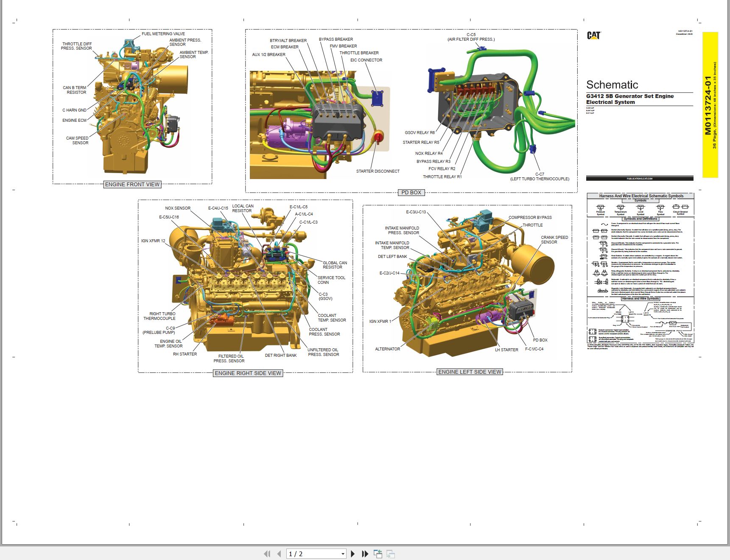Click the 'NOX SENSOR' label

(x=178, y=208)
